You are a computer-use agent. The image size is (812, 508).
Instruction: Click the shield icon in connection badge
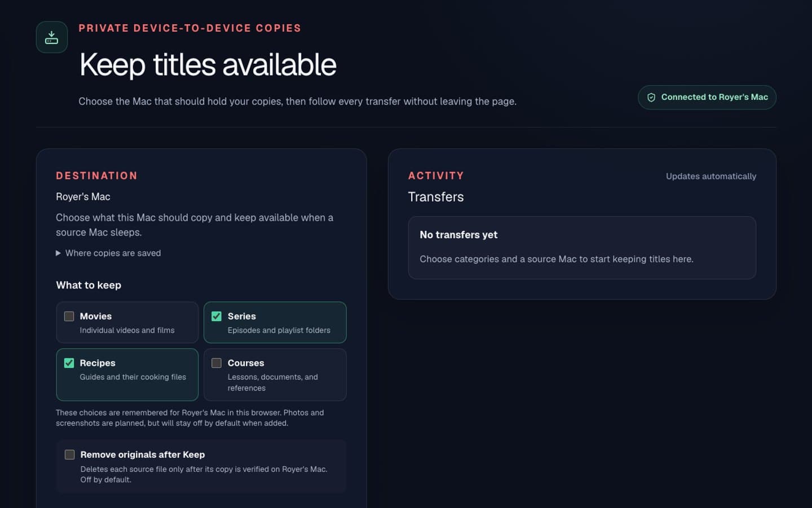(651, 98)
